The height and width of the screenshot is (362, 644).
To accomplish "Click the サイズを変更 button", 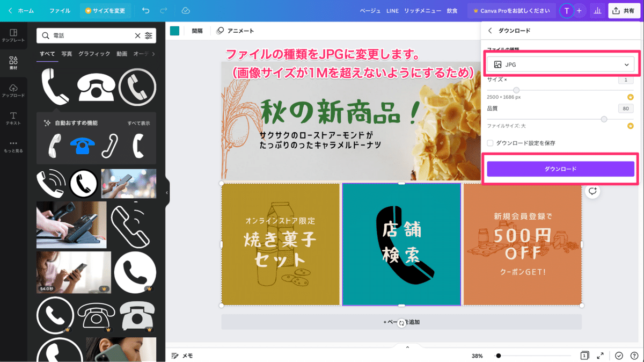I will click(x=105, y=11).
